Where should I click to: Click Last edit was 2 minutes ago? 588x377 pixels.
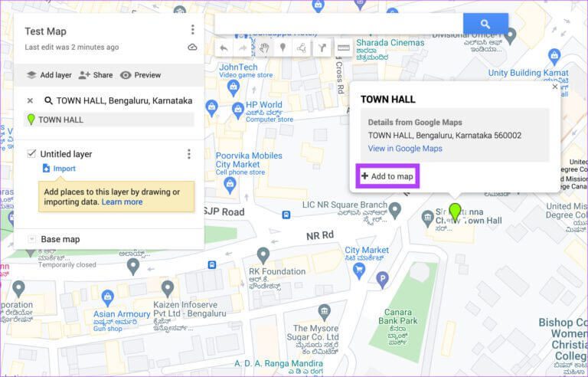click(72, 48)
